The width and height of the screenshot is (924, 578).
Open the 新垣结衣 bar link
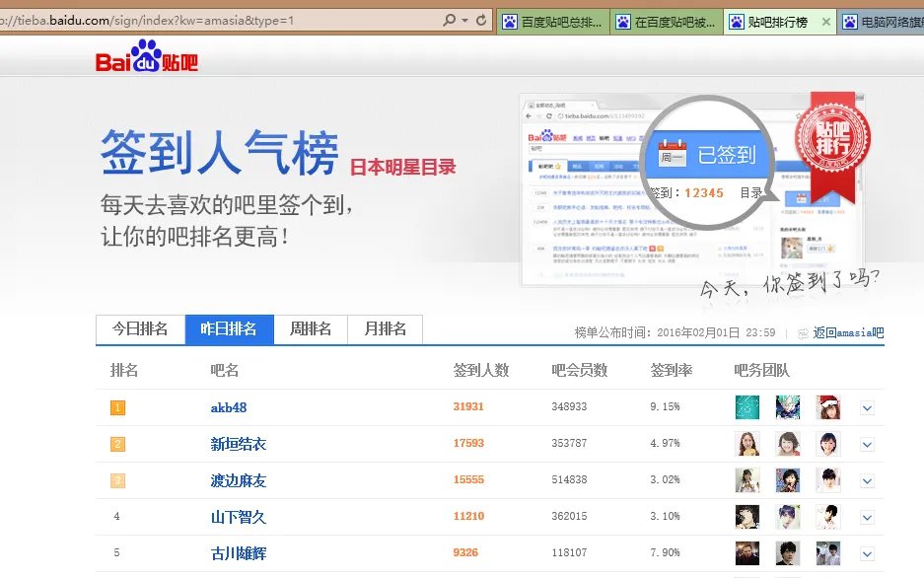[239, 444]
